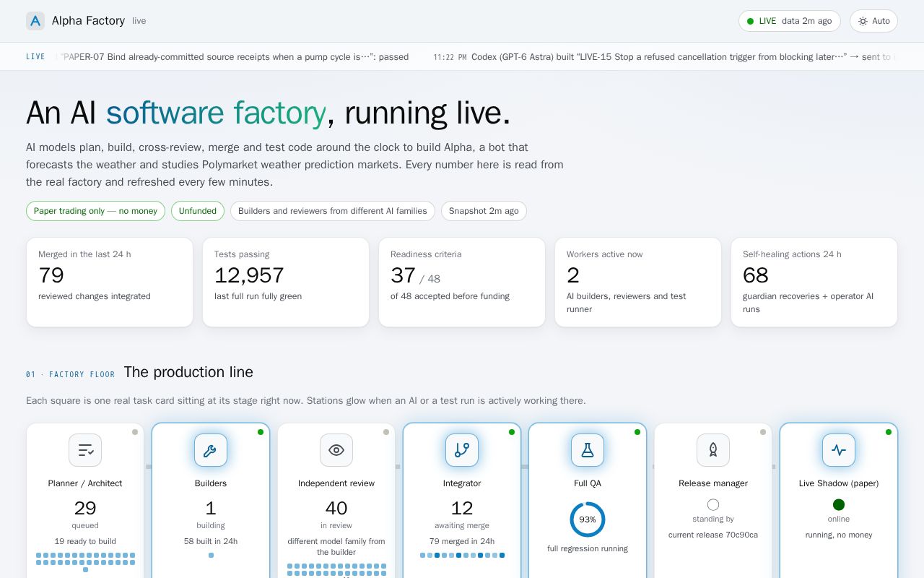This screenshot has width=924, height=578.
Task: Click the Planner / Architect checklist icon
Action: pos(85,450)
